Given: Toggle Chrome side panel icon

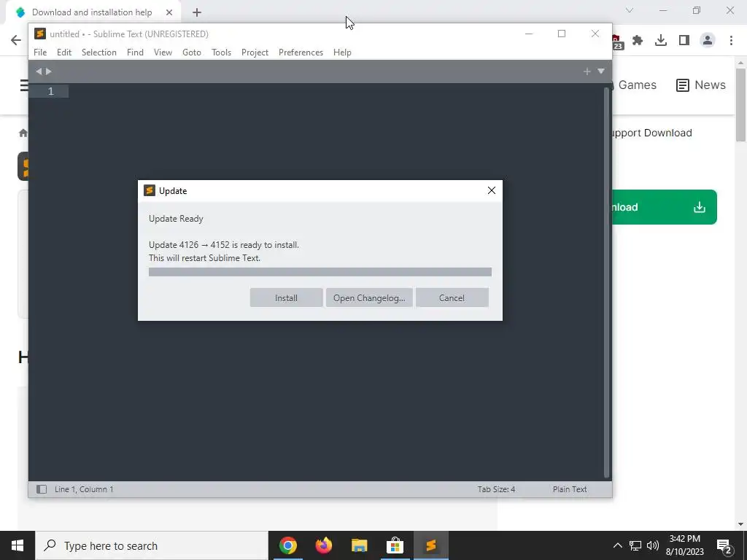Looking at the screenshot, I should [x=684, y=41].
